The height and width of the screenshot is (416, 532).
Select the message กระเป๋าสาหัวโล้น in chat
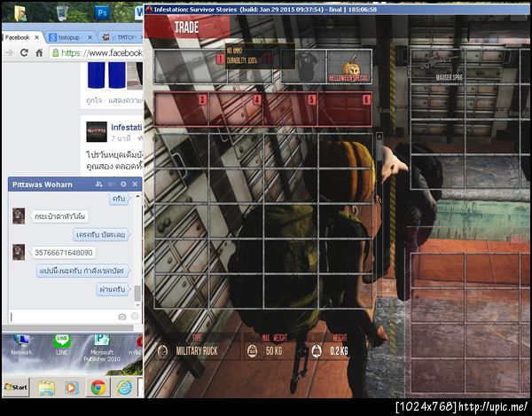pyautogui.click(x=59, y=216)
